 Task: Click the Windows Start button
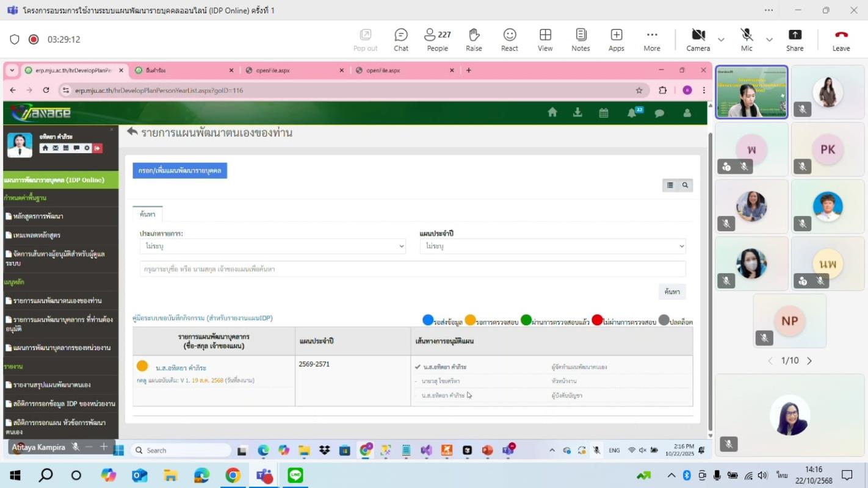point(15,475)
